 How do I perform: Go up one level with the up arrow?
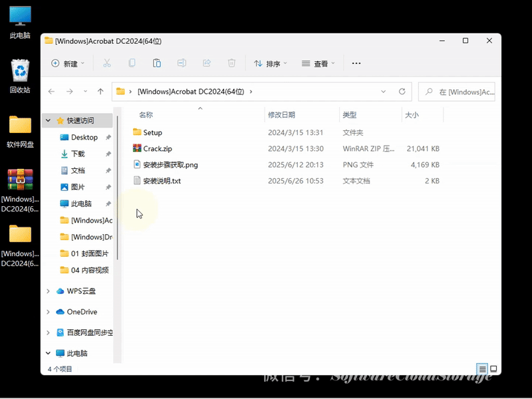(x=100, y=92)
